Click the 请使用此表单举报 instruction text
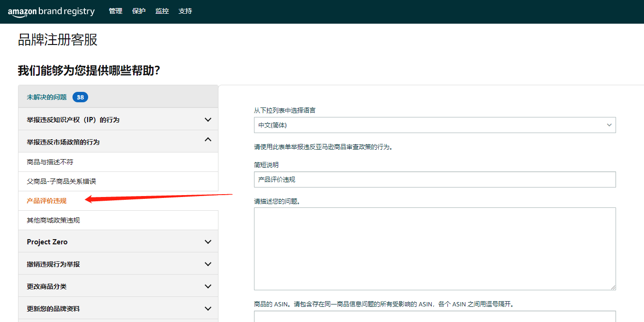Viewport: 644px width, 322px height. tap(324, 147)
